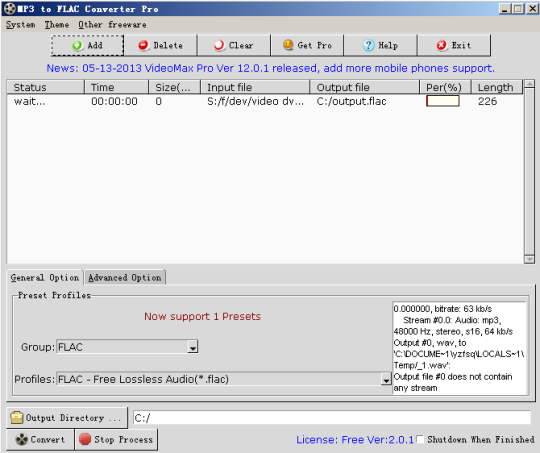
Task: Click the progress bar in the Per(%) column
Action: 443,101
